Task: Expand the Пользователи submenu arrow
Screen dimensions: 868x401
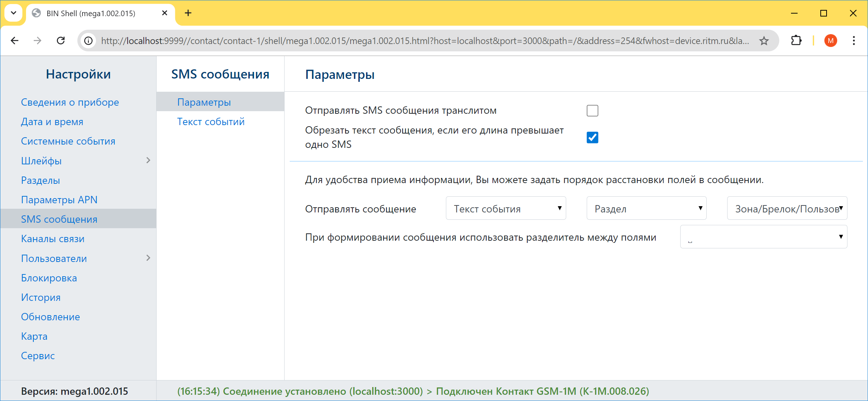Action: tap(148, 258)
